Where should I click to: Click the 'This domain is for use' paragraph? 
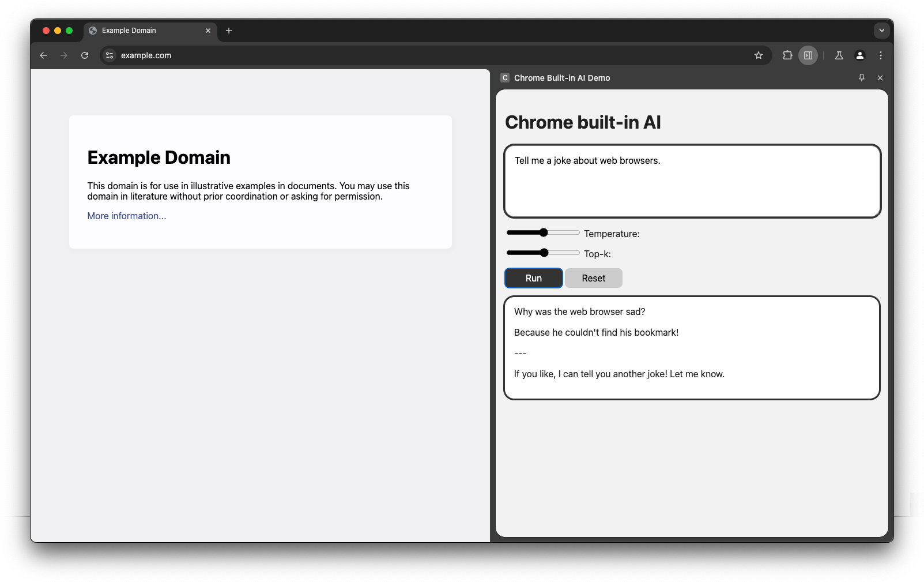click(248, 191)
